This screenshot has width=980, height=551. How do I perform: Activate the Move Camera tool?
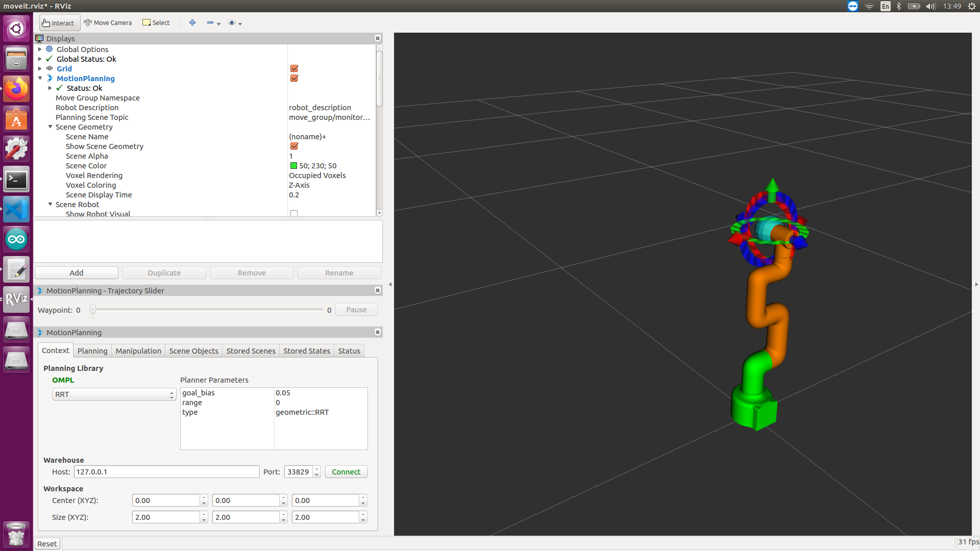pos(108,23)
